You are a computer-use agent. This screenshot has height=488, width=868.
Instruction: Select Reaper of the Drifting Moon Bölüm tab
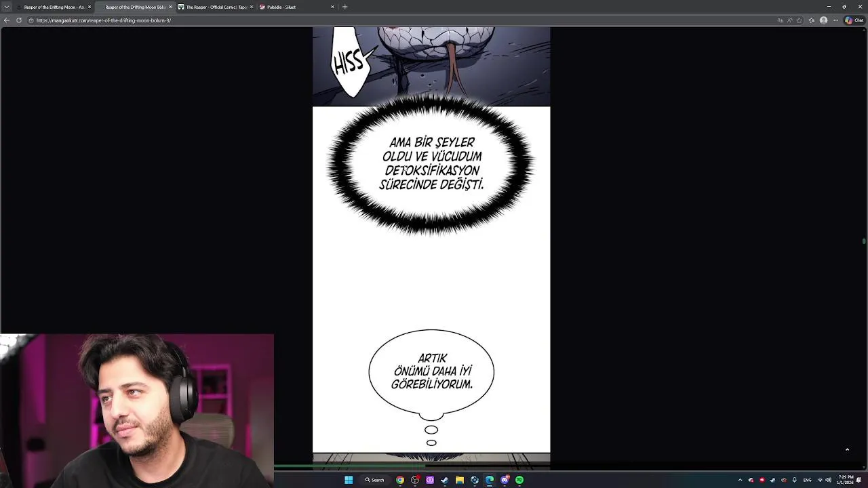134,7
